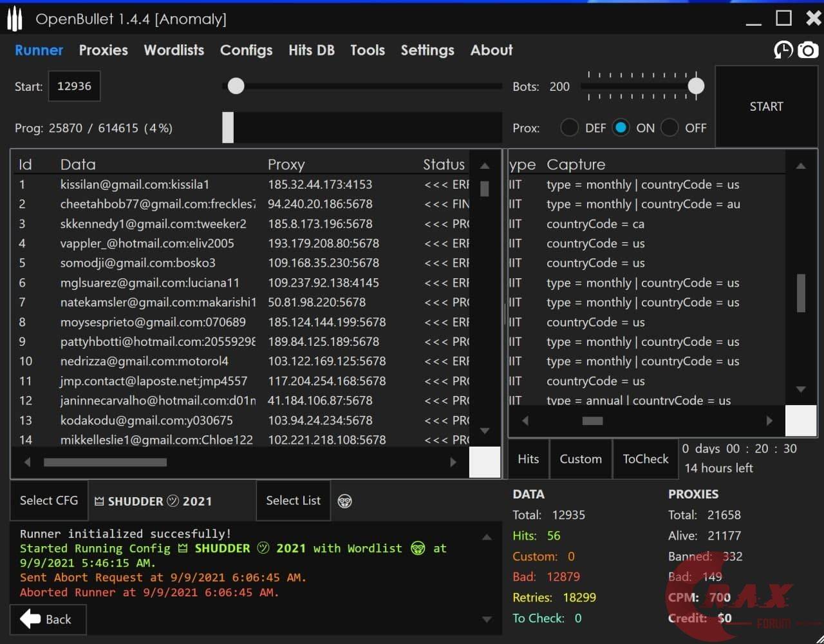Screen dimensions: 824x644
Task: Click the left arrow of the data list horizontal scrollbar
Action: tap(27, 462)
